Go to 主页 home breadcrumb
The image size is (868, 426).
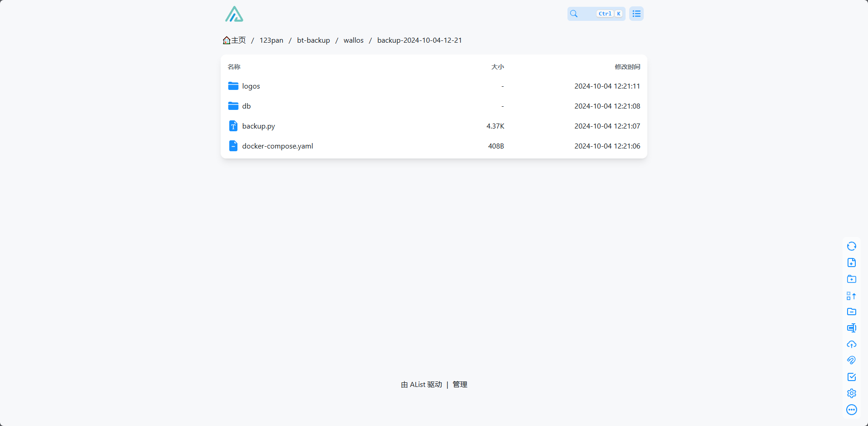click(234, 40)
